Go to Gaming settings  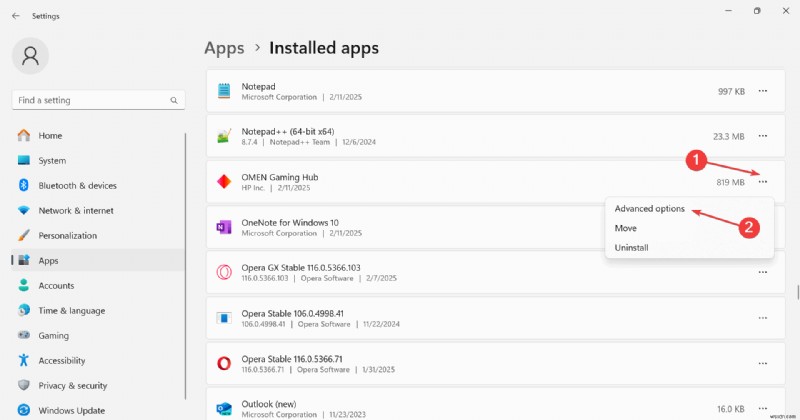(x=98, y=336)
